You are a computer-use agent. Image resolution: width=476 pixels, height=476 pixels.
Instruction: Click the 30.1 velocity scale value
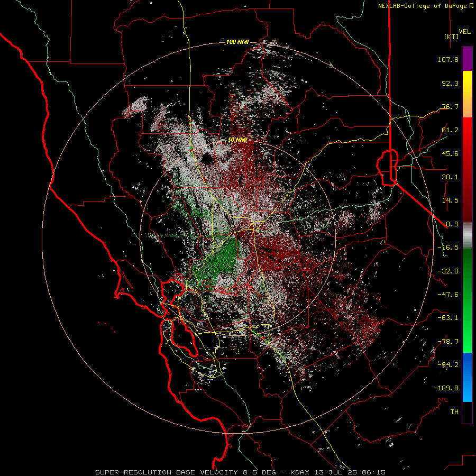[450, 177]
